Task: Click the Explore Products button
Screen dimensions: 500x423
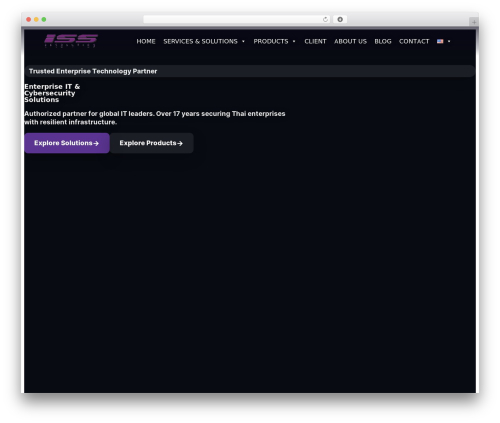Action: pos(151,143)
